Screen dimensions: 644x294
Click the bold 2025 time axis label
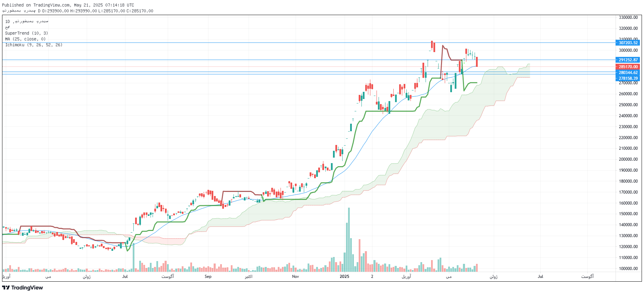coord(344,277)
